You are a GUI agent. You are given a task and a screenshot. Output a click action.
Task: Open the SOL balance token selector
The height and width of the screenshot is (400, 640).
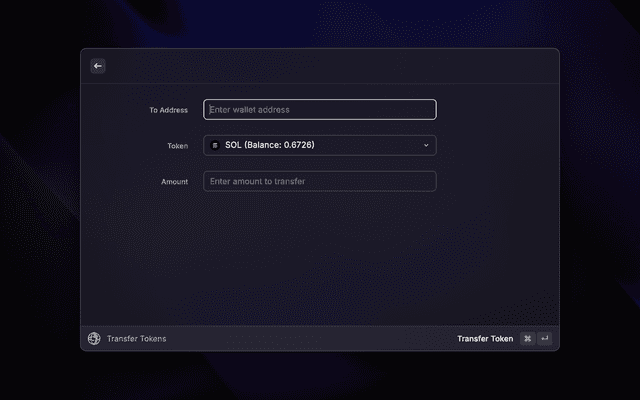(320, 146)
